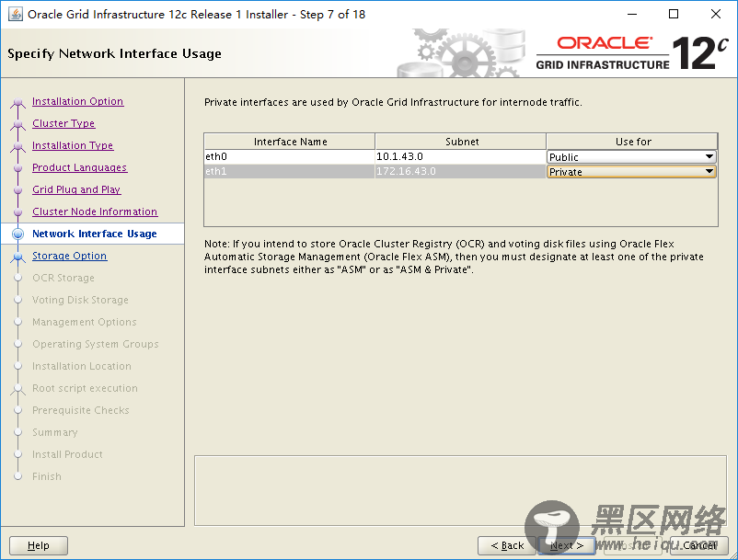Click the Operating System Groups step label
Viewport: 738px width, 560px height.
point(96,344)
